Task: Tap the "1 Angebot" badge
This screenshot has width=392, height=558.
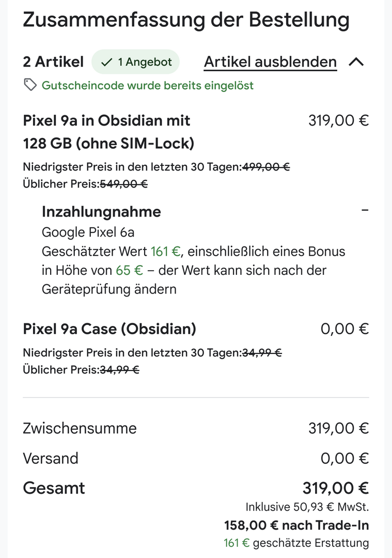Action: click(x=135, y=62)
